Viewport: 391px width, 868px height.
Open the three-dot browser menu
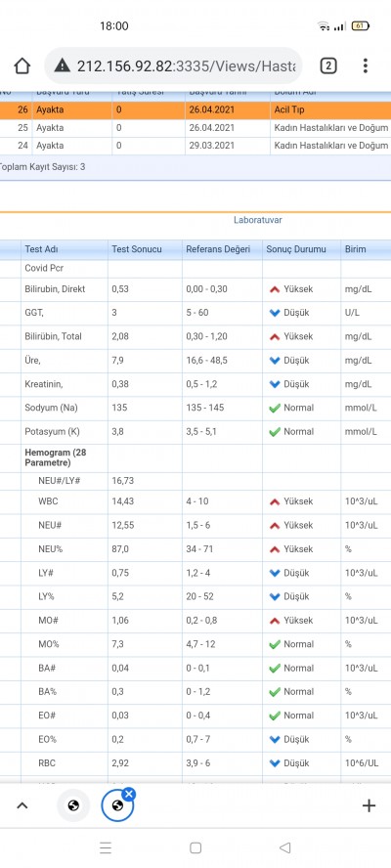[365, 65]
